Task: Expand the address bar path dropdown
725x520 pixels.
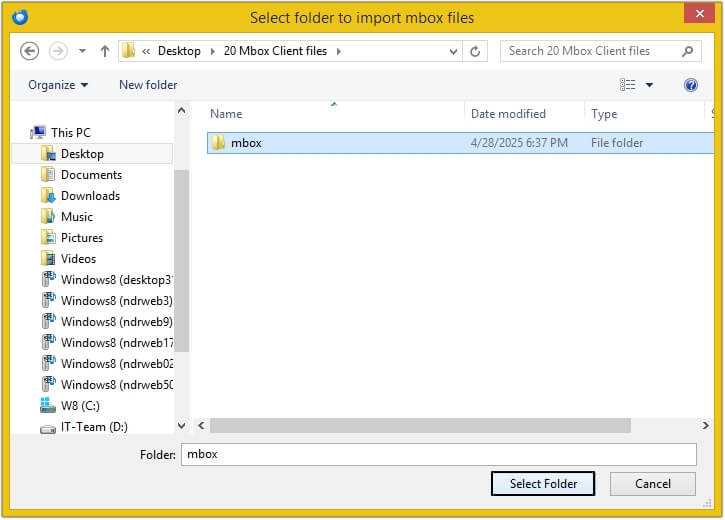Action: coord(454,51)
